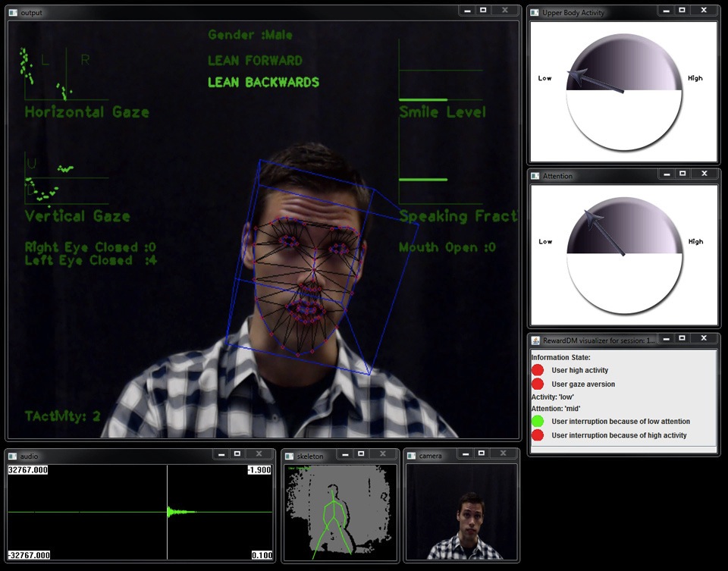Click the audio window title icon
This screenshot has width=728, height=571.
pyautogui.click(x=13, y=456)
